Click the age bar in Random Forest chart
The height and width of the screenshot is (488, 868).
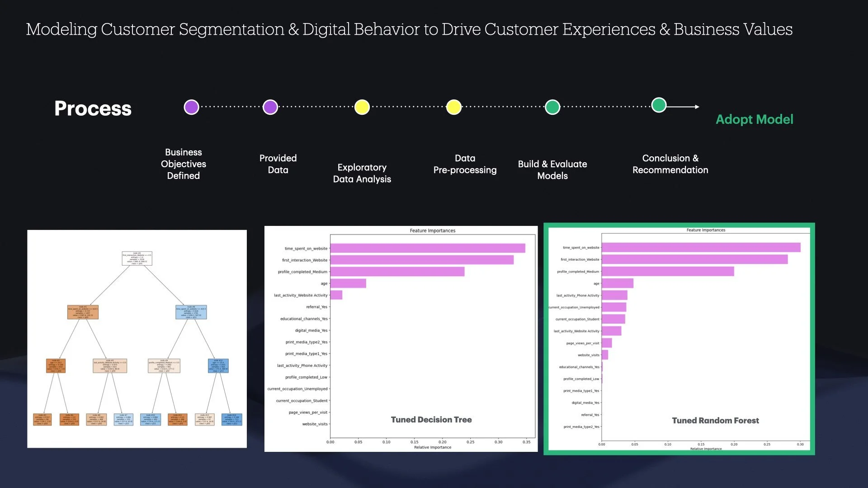pyautogui.click(x=617, y=283)
